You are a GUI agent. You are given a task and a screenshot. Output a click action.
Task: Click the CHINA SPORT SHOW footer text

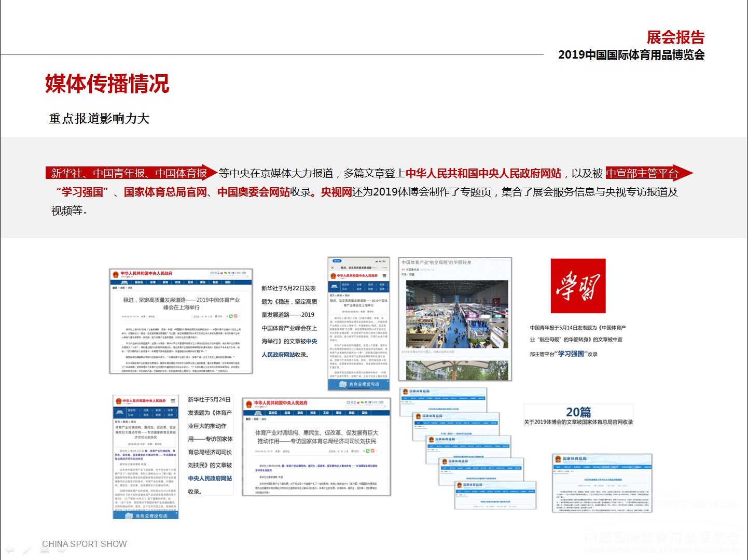pos(85,544)
